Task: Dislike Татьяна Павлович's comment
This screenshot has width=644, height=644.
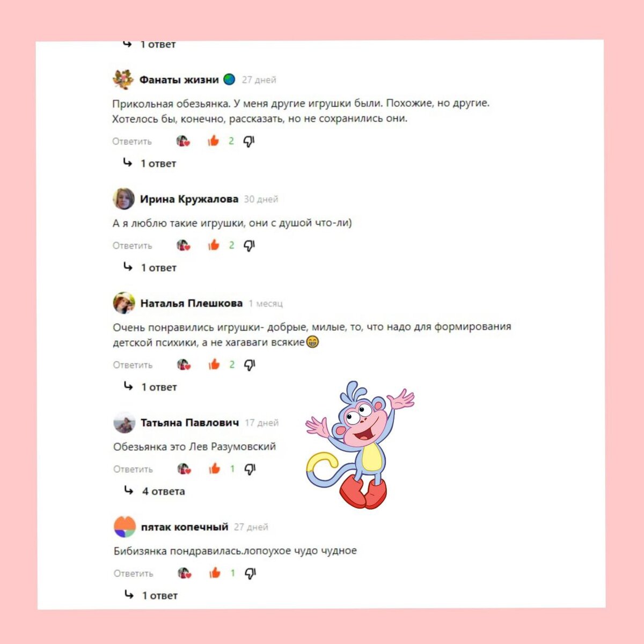Action: tap(250, 469)
